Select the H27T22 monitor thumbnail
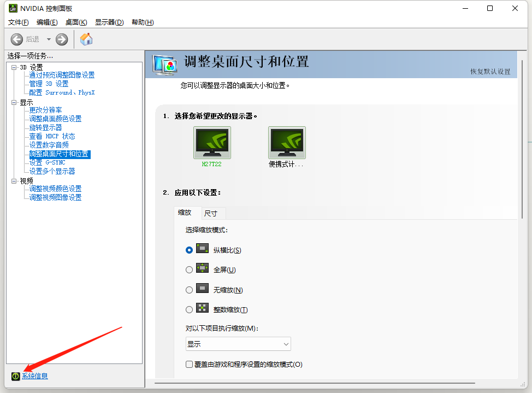The image size is (532, 393). 212,143
